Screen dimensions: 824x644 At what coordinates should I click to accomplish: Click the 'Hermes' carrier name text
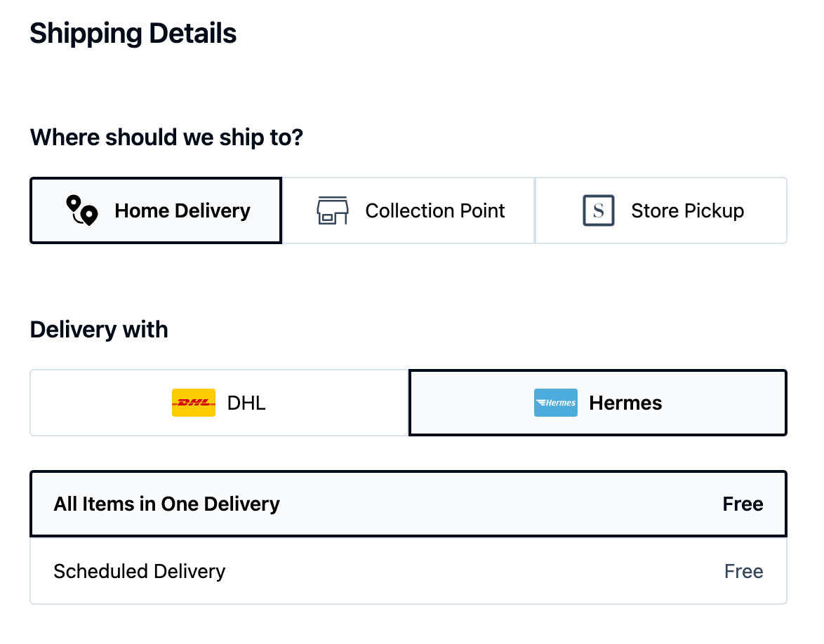(625, 403)
